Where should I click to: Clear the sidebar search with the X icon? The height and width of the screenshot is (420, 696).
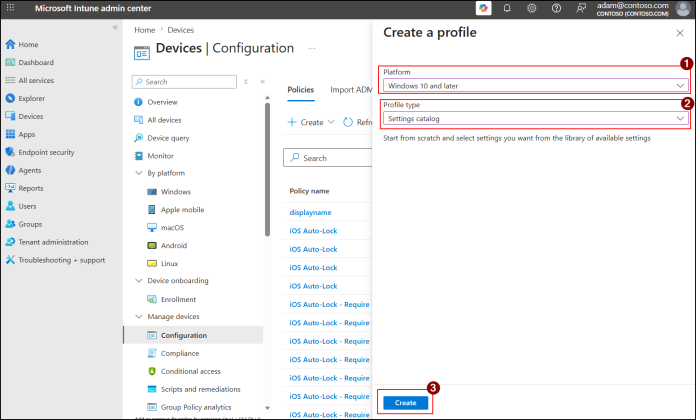click(x=245, y=82)
